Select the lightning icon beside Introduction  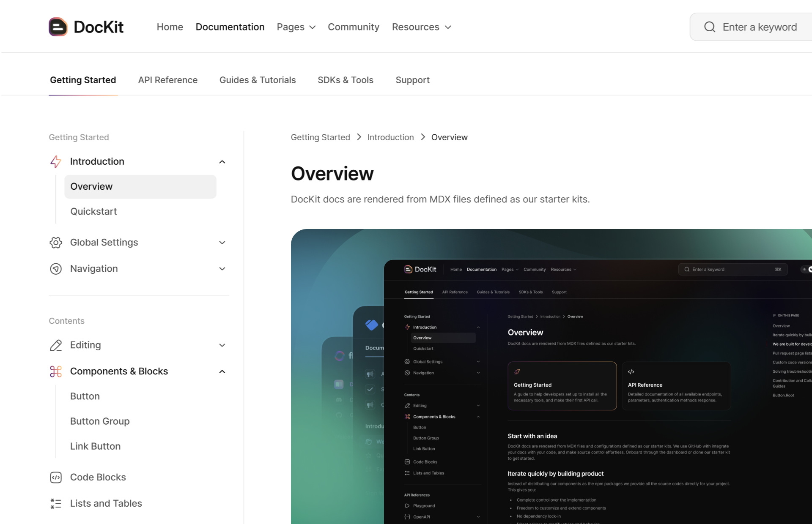pyautogui.click(x=55, y=161)
